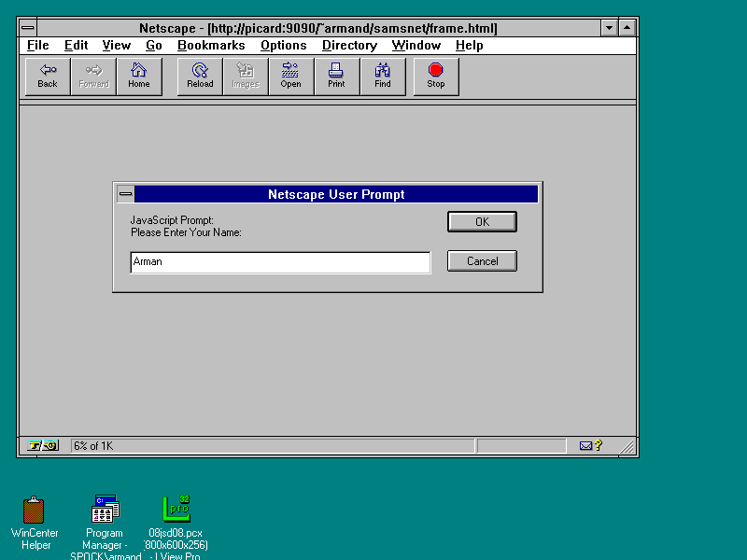Stop page loading with red Stop icon

(436, 76)
